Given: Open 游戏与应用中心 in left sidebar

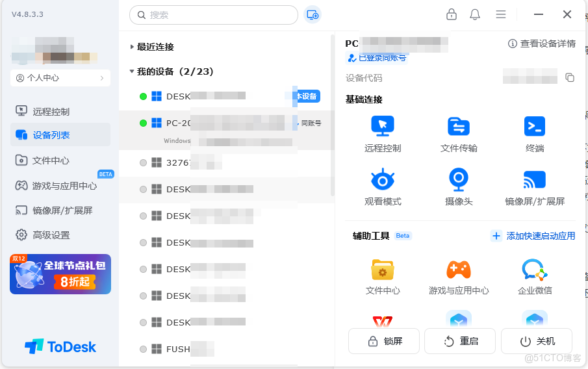Looking at the screenshot, I should [x=60, y=186].
